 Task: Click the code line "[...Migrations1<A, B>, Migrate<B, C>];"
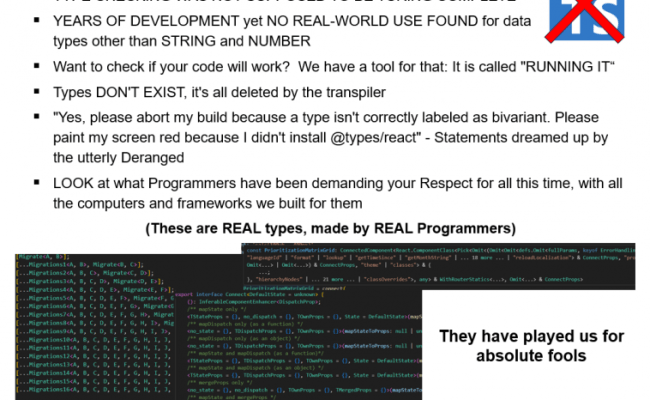(x=80, y=264)
